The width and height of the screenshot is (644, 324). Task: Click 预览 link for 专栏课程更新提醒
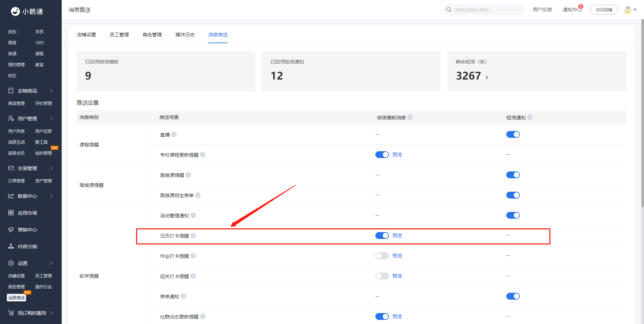pyautogui.click(x=397, y=155)
